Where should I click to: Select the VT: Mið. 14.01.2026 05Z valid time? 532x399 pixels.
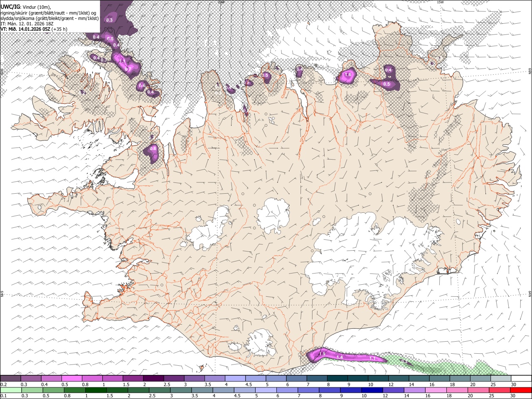pos(25,29)
